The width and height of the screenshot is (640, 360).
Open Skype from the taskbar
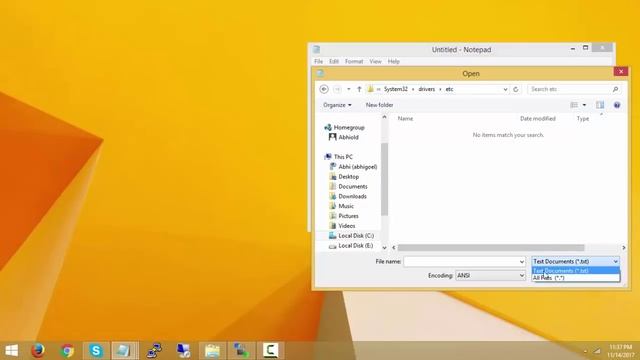click(x=96, y=351)
